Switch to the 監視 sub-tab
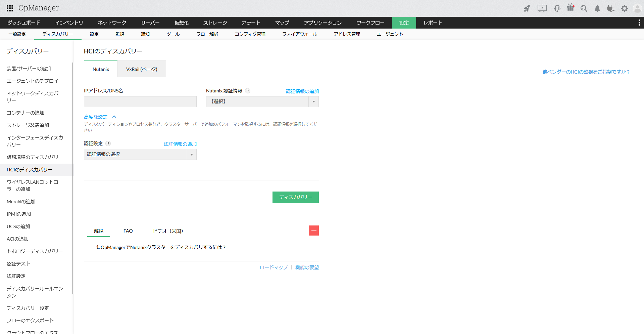644x334 pixels. tap(120, 34)
